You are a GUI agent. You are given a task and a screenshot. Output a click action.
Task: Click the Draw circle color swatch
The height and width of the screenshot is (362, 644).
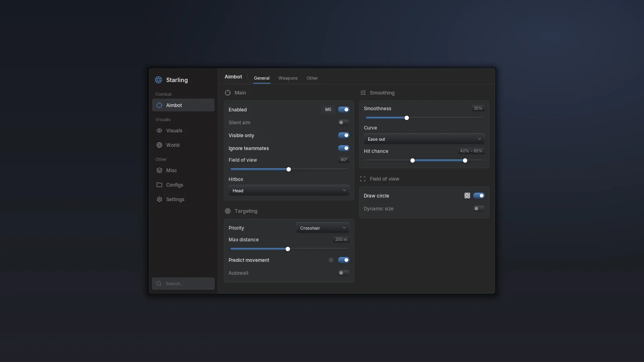(467, 195)
